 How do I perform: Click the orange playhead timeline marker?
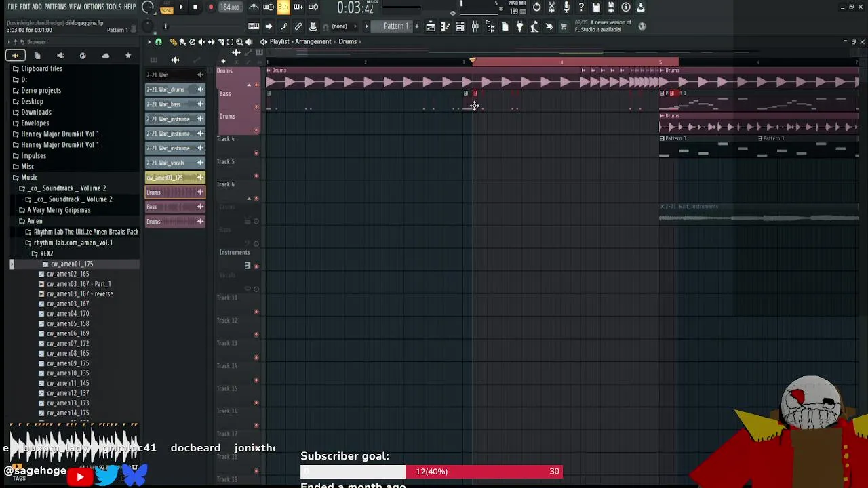[x=473, y=61]
